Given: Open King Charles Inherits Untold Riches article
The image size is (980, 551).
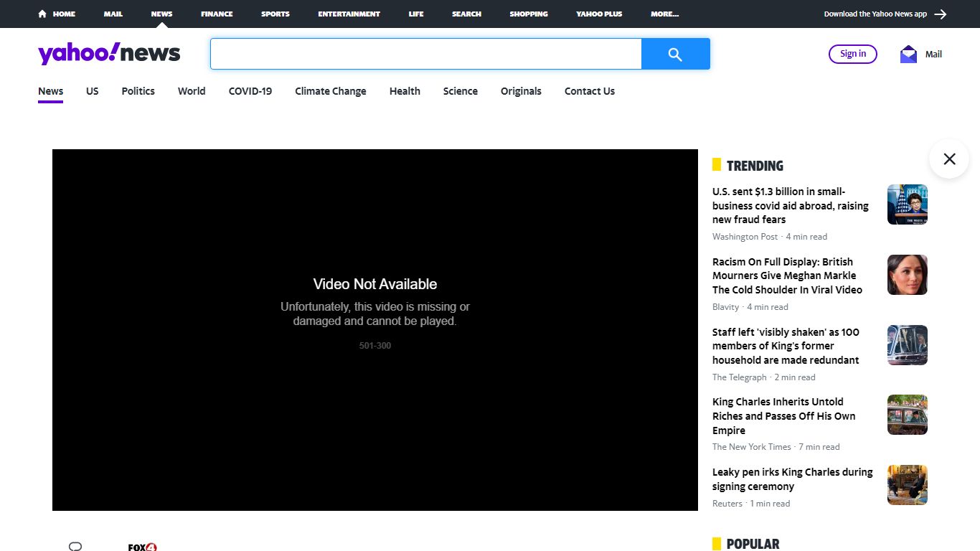Looking at the screenshot, I should click(784, 416).
